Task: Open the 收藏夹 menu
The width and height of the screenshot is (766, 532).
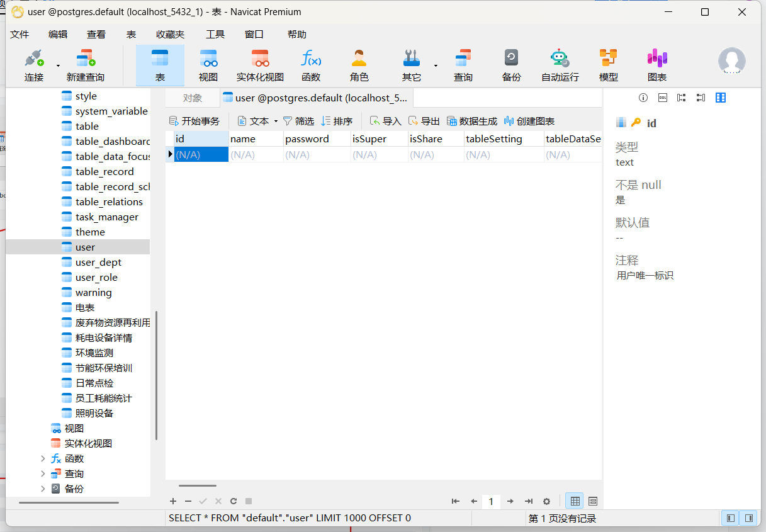Action: point(170,35)
